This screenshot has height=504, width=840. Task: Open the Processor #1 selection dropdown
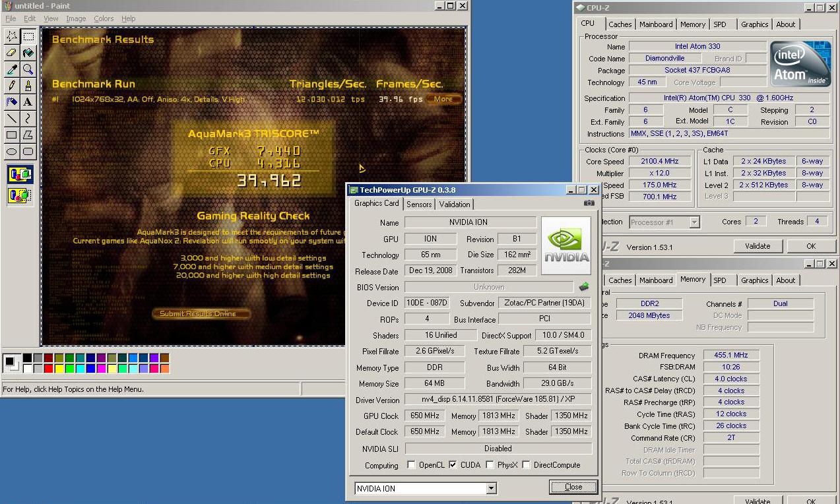(x=694, y=222)
